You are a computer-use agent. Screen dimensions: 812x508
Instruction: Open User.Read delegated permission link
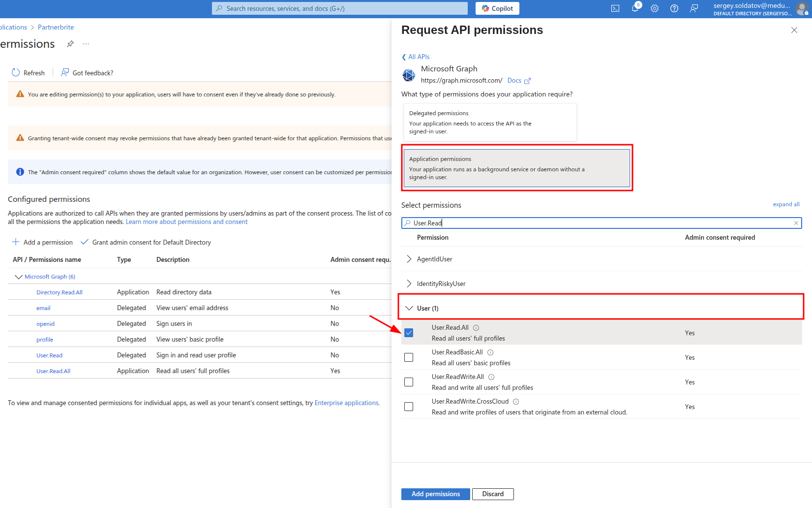[x=49, y=355]
